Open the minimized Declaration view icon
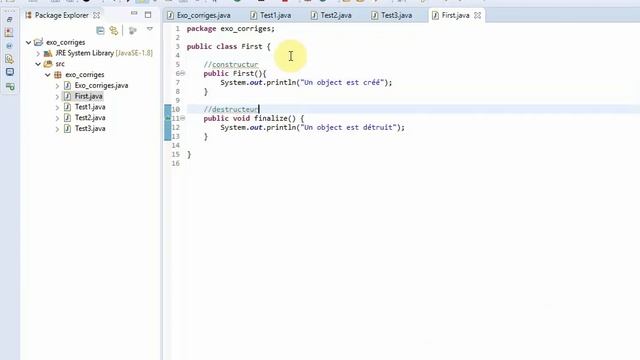 [9, 59]
